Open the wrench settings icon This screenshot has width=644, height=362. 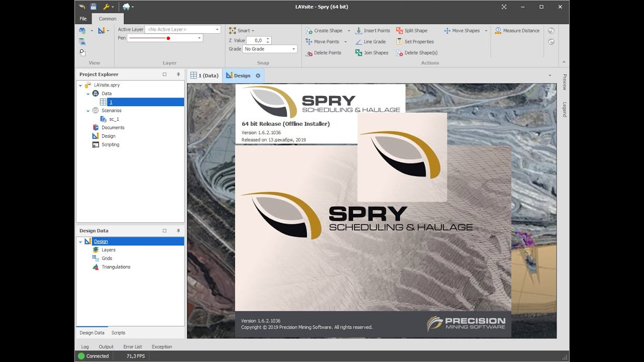tap(106, 7)
